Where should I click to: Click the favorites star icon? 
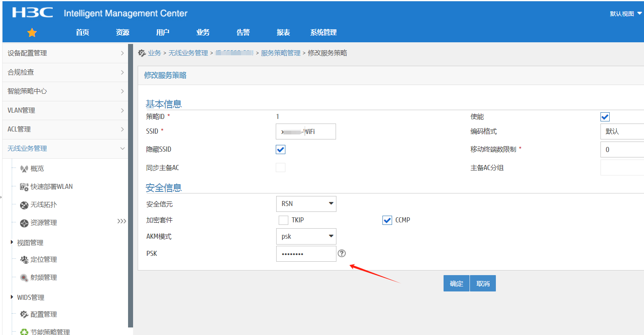[x=32, y=33]
